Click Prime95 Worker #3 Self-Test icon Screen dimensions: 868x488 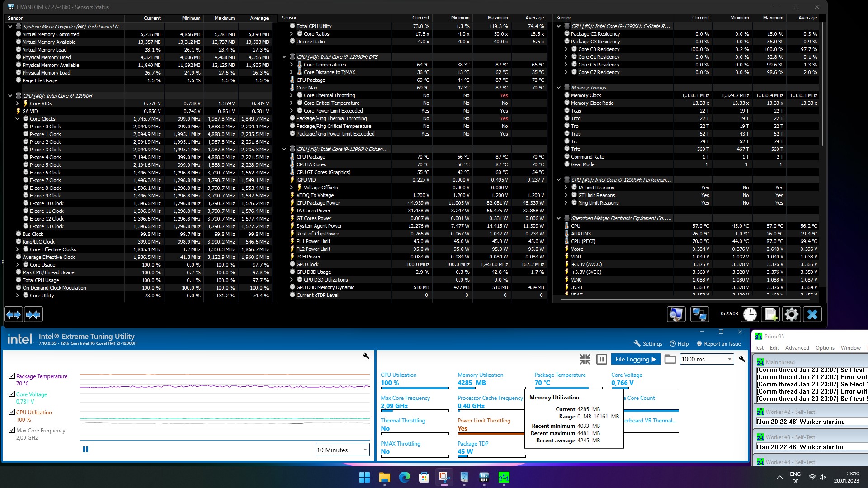point(760,437)
